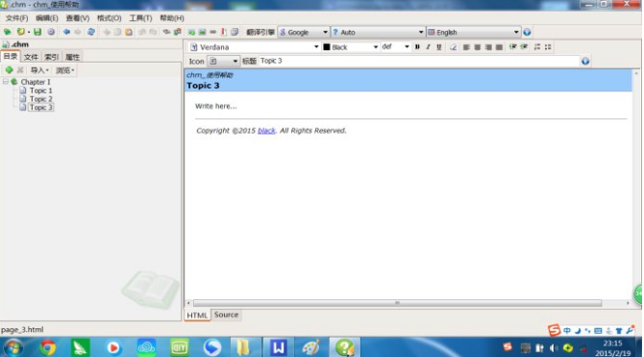This screenshot has height=357, width=644.
Task: Open the Black font color picker
Action: (350, 47)
